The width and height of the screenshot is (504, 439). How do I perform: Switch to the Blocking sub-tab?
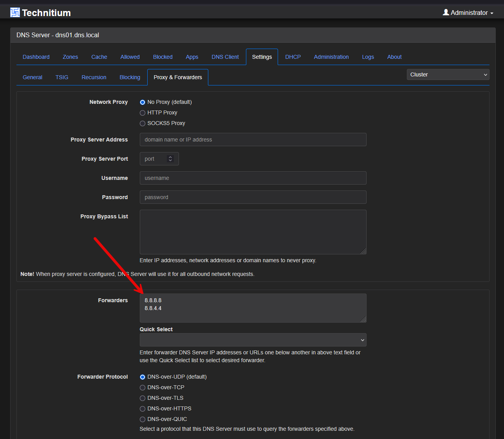click(x=130, y=77)
